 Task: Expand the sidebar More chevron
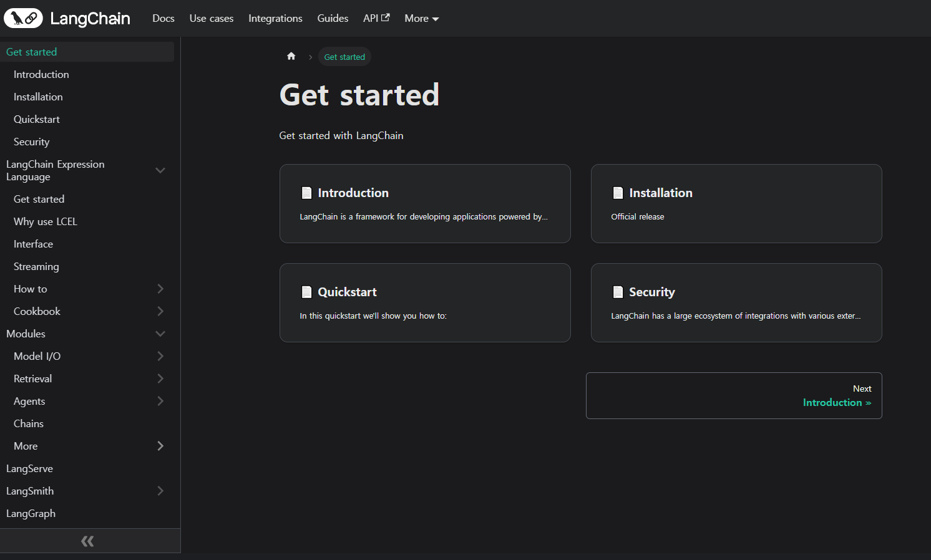(160, 446)
